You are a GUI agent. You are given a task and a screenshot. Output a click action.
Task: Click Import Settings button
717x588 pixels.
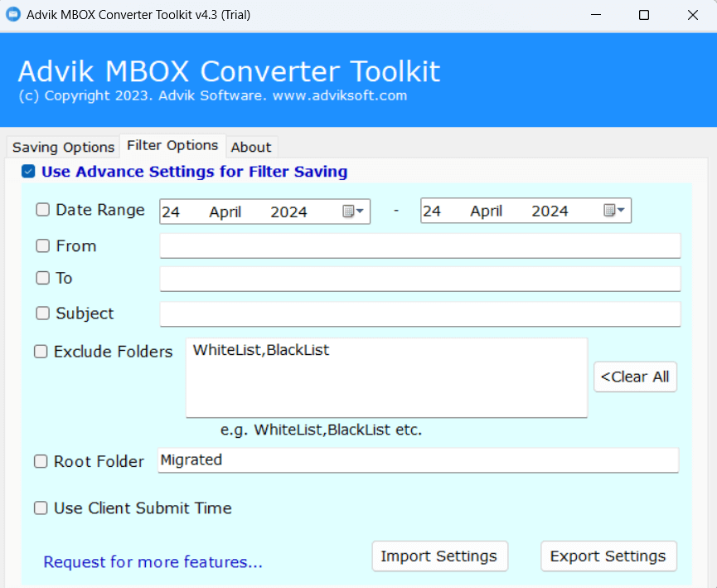(439, 556)
